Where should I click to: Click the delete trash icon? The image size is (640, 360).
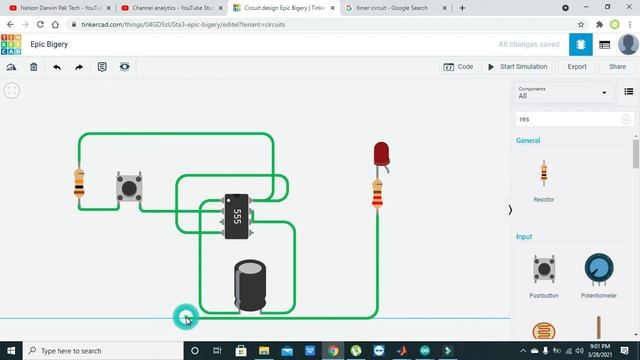coord(33,67)
